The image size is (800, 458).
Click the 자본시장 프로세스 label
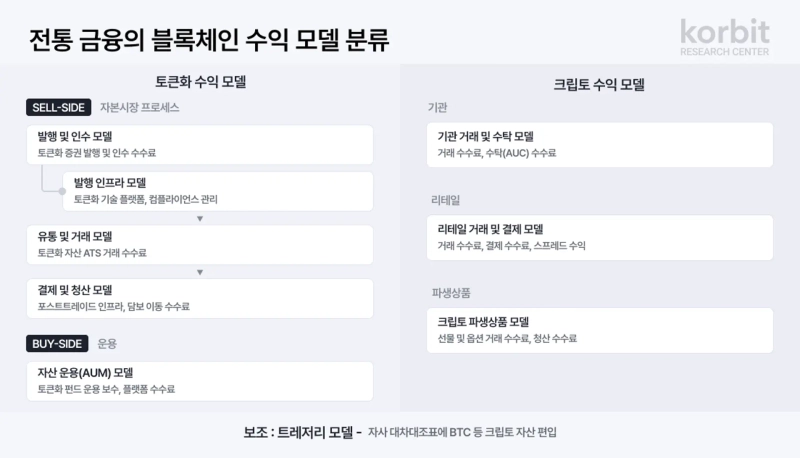(x=139, y=107)
